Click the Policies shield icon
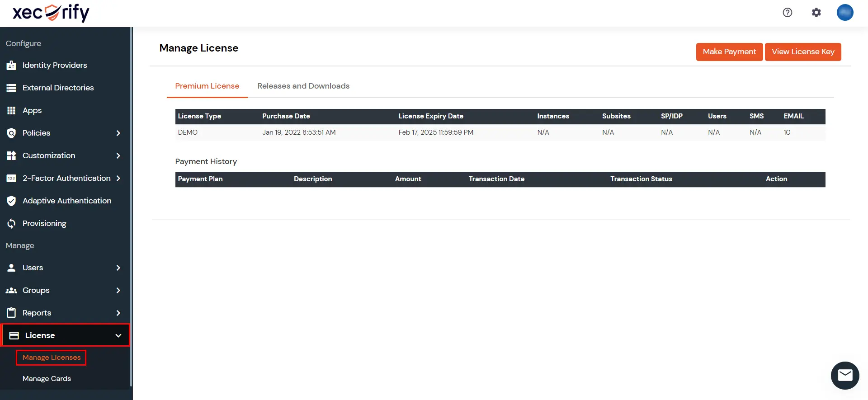868x400 pixels. [11, 133]
